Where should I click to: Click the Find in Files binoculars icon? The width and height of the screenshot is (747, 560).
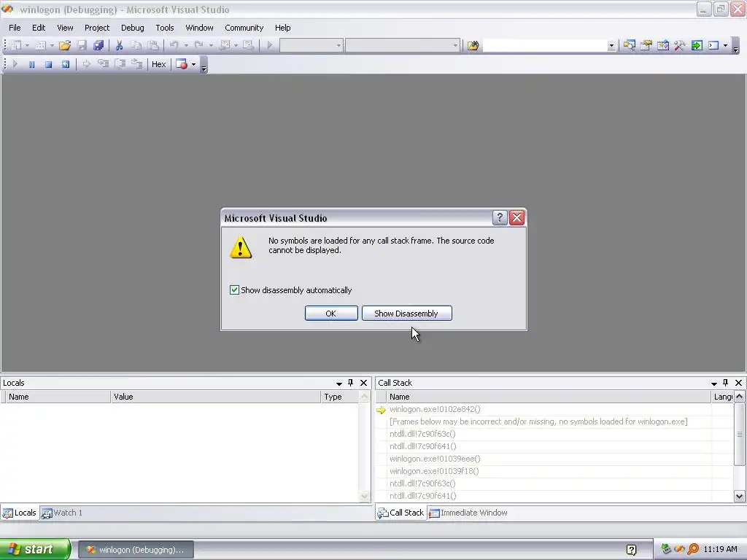coord(473,45)
